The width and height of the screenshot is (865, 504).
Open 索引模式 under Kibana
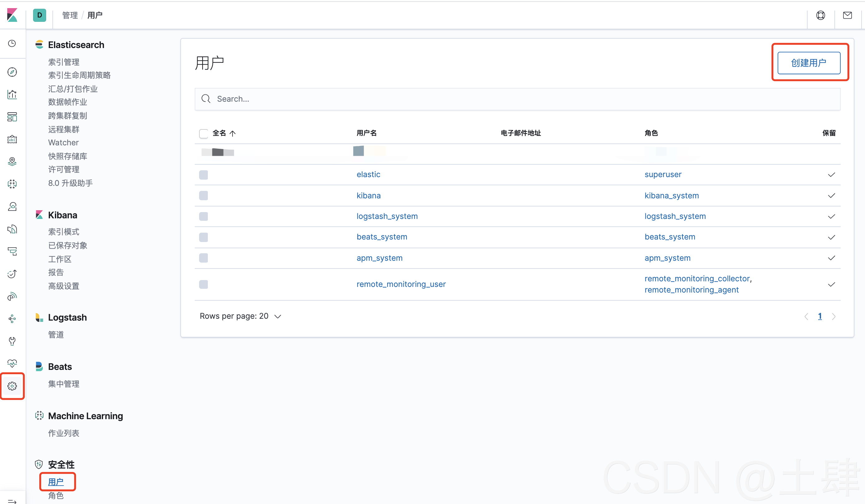pyautogui.click(x=64, y=232)
